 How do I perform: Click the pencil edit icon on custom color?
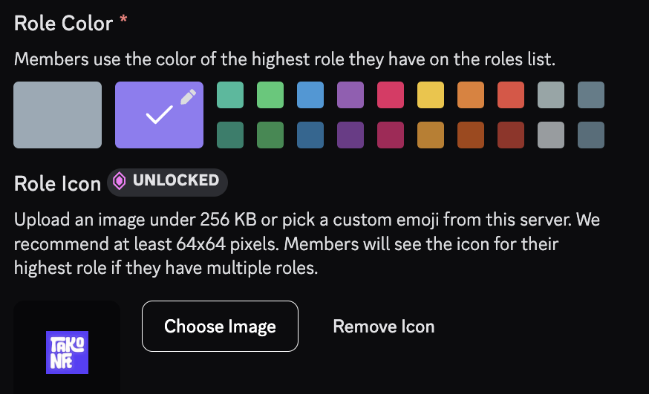pos(188,98)
